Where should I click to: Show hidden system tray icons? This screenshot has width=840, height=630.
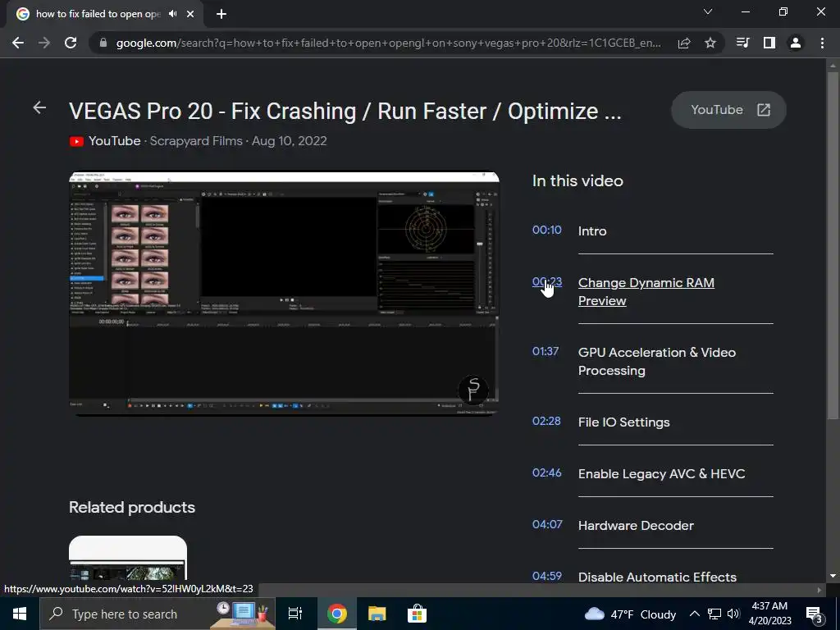[694, 614]
